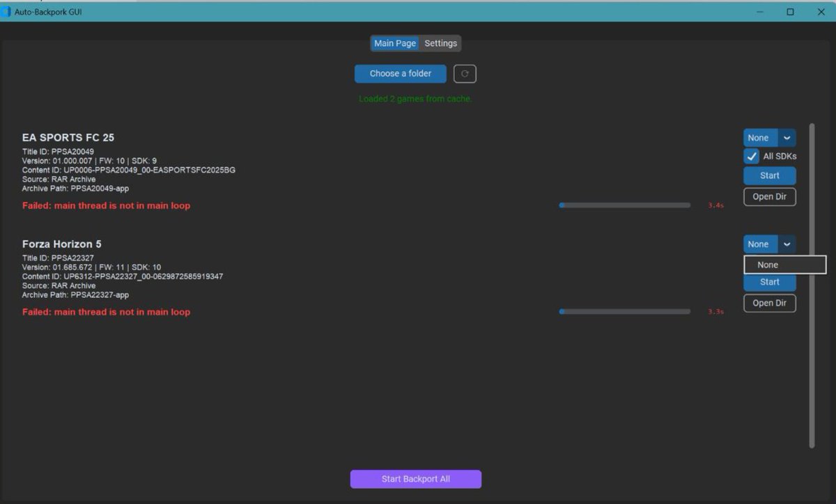The height and width of the screenshot is (504, 836).
Task: Maximize the Auto-Backpork GUI window
Action: click(x=790, y=12)
